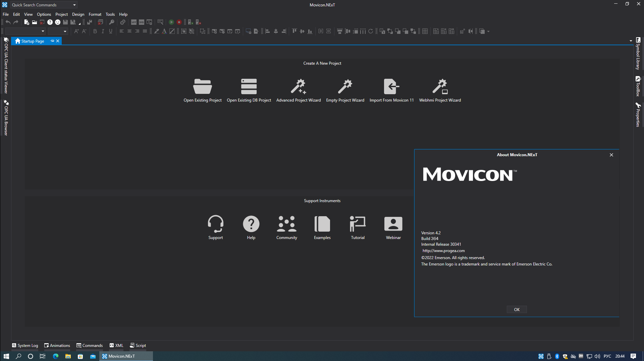Screen dimensions: 644x361
Task: Click the Open folder toolbar icon
Action: click(34, 22)
